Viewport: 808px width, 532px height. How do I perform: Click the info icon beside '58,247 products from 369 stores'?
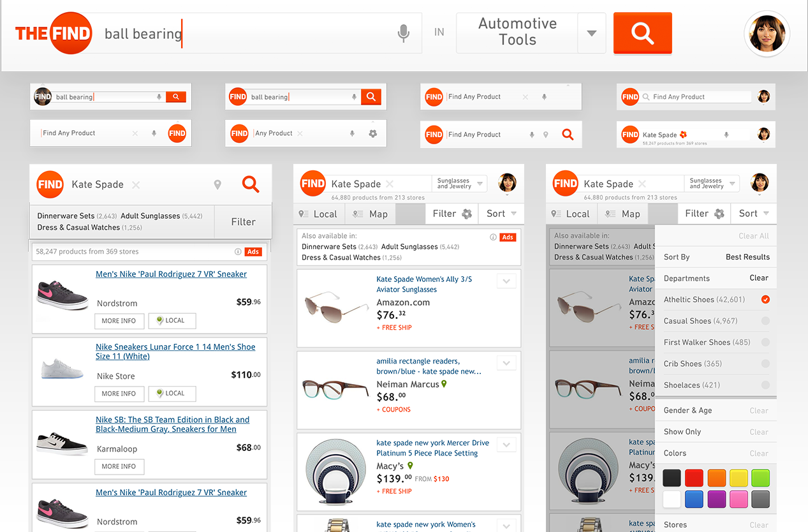click(238, 251)
